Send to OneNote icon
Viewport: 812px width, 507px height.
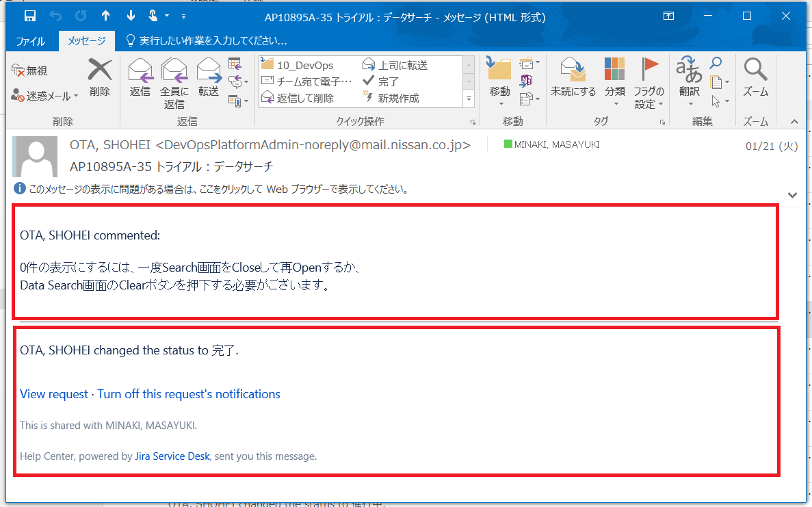526,81
